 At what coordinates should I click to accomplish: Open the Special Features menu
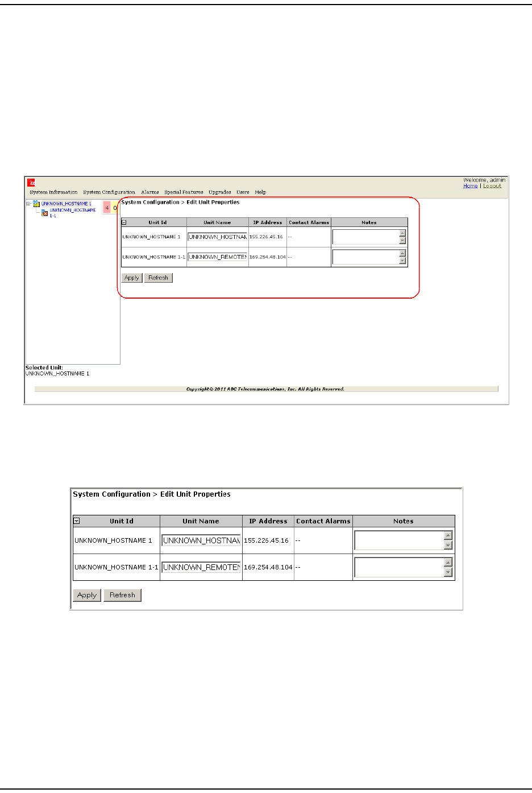point(184,192)
